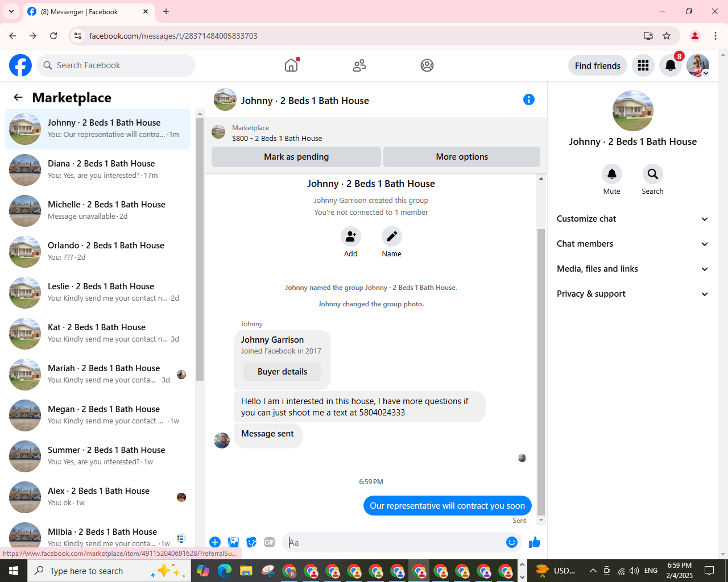Select the Johnny · 2 Beds 1 Bath House chat row

click(x=98, y=129)
